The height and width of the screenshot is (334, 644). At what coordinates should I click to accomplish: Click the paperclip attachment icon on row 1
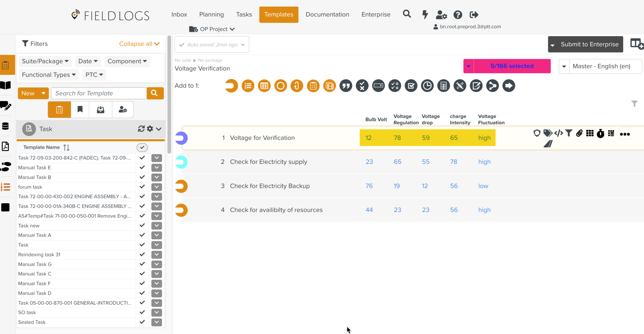(x=579, y=133)
